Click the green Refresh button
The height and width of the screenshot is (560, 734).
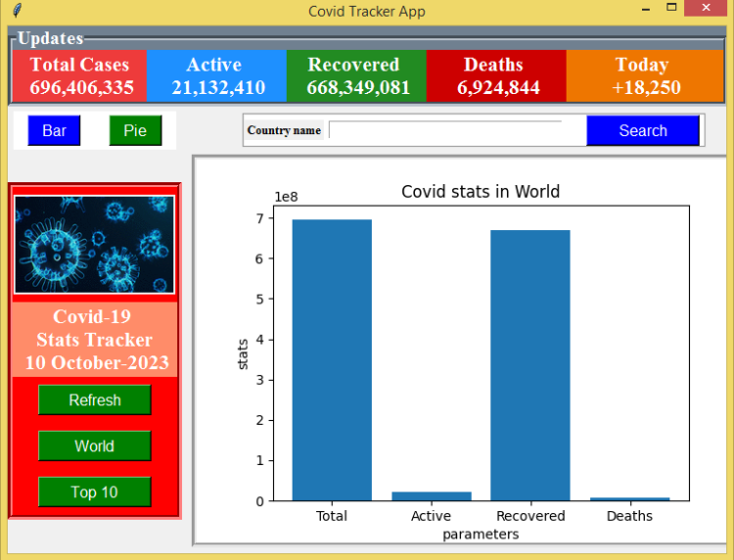pyautogui.click(x=95, y=399)
